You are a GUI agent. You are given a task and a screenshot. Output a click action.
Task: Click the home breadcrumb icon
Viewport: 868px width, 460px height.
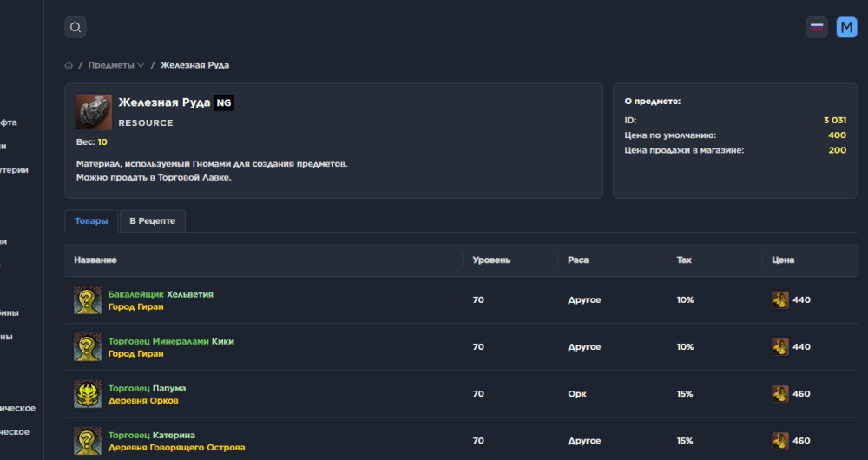69,66
